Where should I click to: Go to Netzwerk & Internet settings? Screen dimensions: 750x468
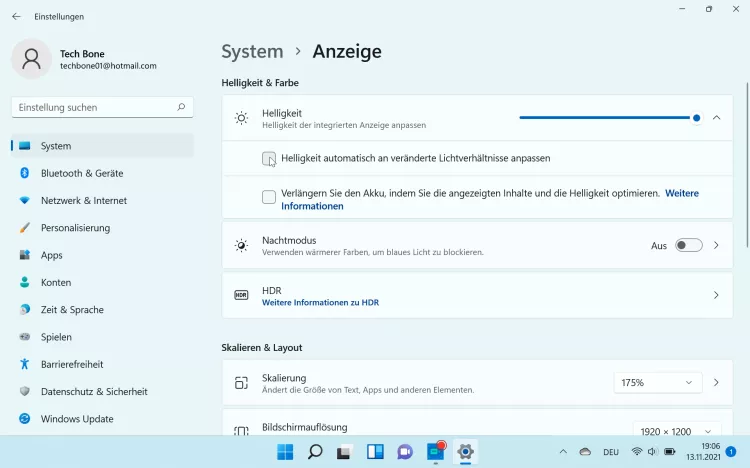click(x=102, y=200)
